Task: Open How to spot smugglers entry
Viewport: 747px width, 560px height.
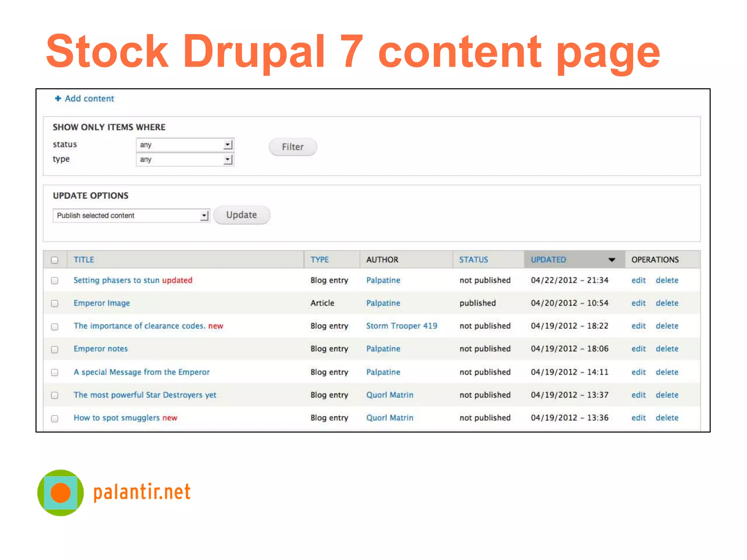Action: click(x=116, y=418)
